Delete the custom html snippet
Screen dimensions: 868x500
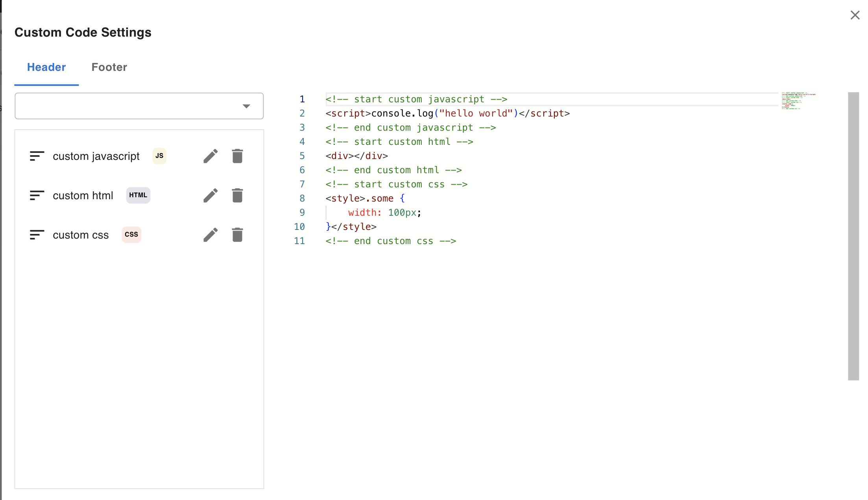237,196
